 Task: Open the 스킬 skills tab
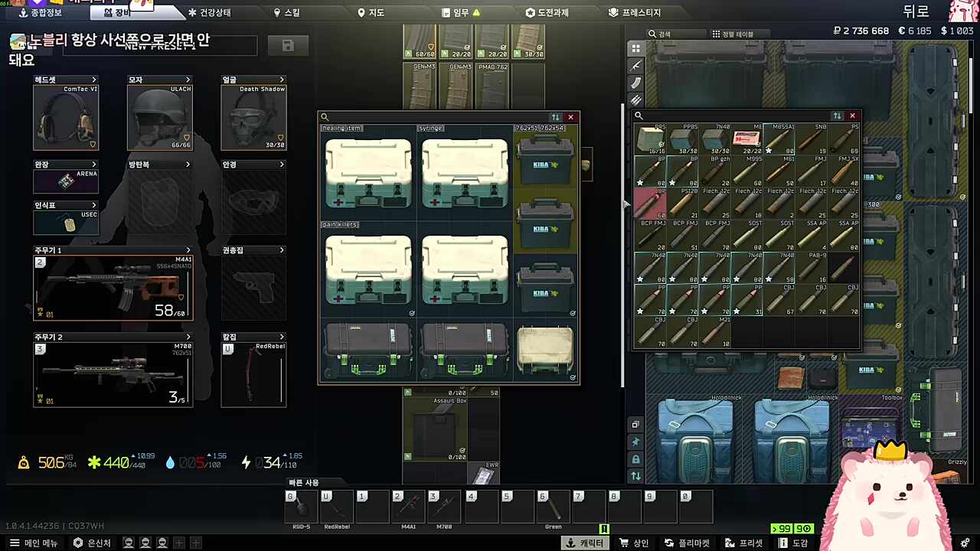coord(286,13)
